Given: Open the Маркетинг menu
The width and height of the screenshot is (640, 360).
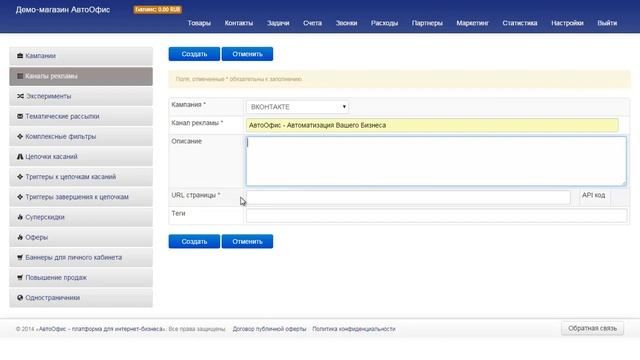Looking at the screenshot, I should (472, 23).
